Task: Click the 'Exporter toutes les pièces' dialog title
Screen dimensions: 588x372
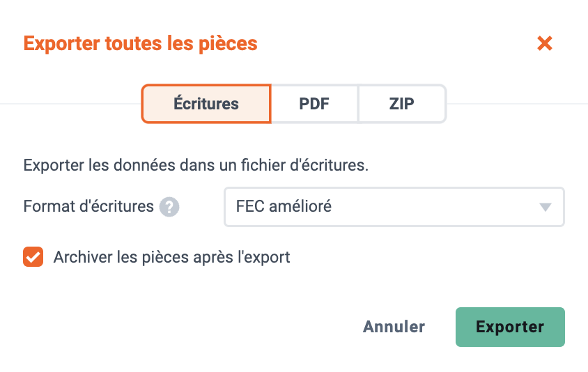Action: point(140,43)
